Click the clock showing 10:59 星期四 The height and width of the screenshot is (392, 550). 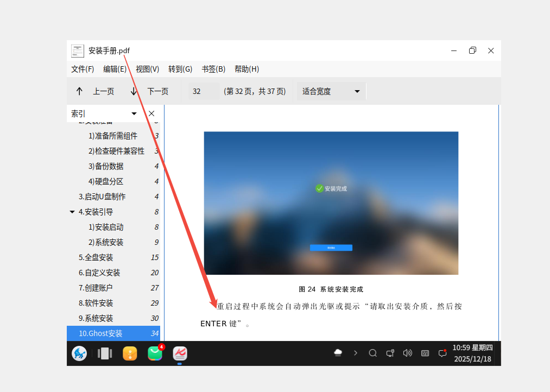coord(472,348)
